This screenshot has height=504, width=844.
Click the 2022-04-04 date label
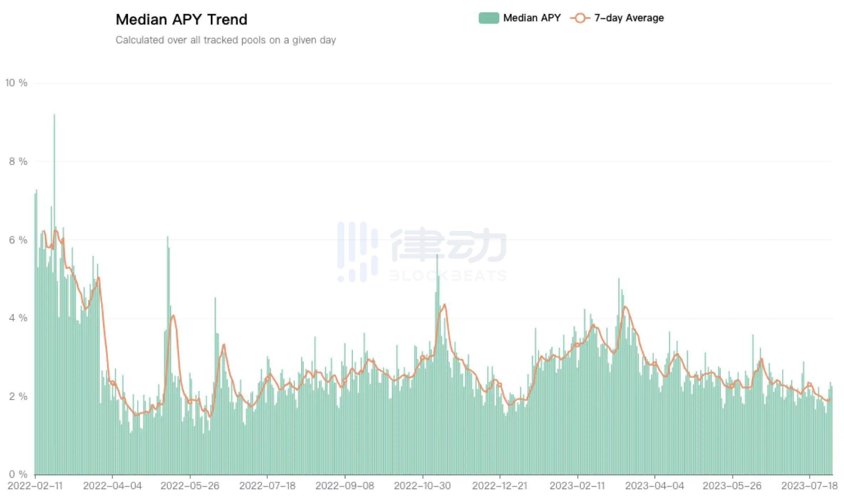tap(112, 486)
